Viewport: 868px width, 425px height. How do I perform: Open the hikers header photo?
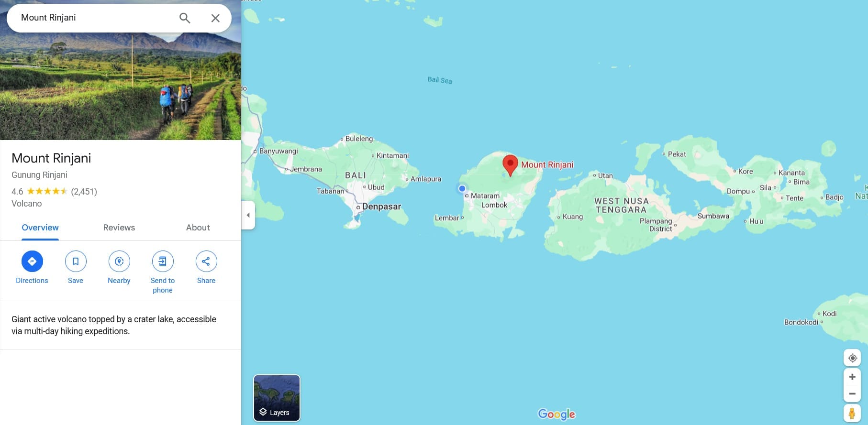[x=121, y=86]
